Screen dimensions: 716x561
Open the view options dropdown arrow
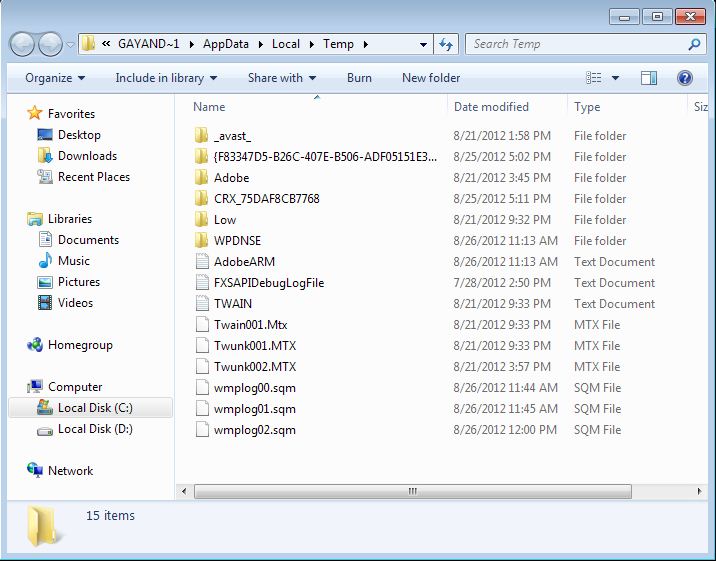point(615,78)
